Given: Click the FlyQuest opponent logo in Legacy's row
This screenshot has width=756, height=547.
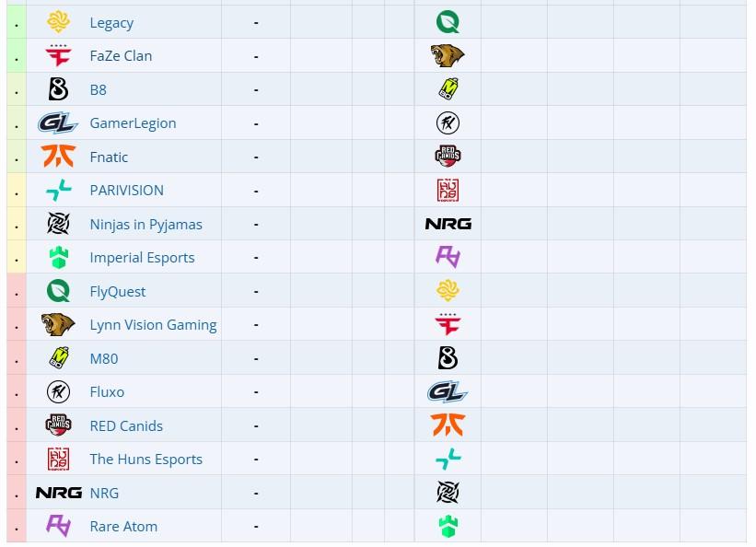Looking at the screenshot, I should [x=448, y=22].
